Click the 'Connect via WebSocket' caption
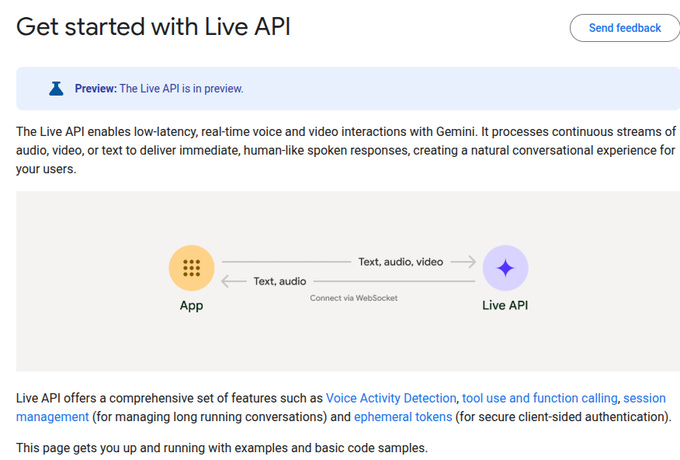Image resolution: width=680 pixels, height=460 pixels. pyautogui.click(x=353, y=298)
